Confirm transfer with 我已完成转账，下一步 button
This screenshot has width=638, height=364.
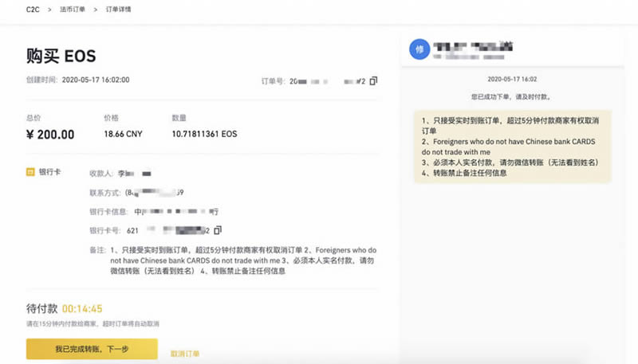[91, 349]
